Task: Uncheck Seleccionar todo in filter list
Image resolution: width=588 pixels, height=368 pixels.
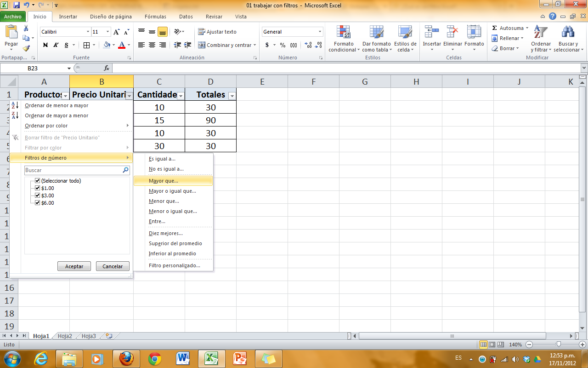Action: tap(38, 180)
